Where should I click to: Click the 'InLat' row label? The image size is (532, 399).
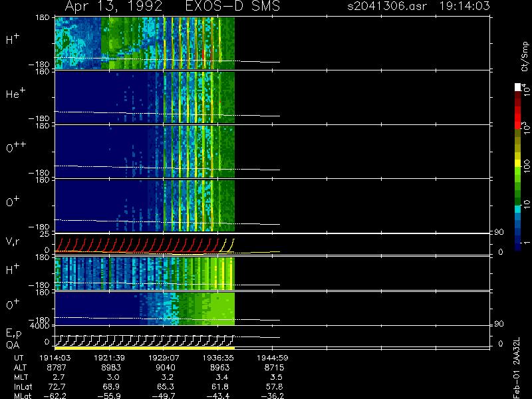pos(23,386)
